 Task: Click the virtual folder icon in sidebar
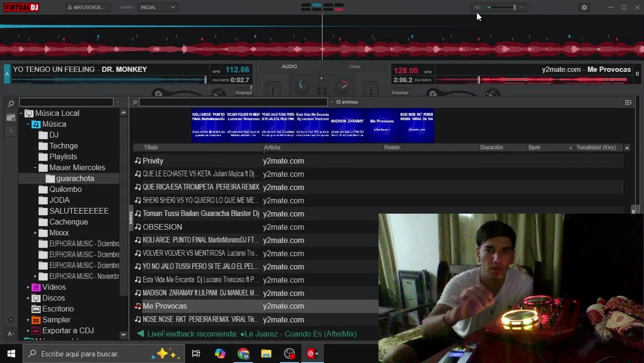(x=11, y=117)
